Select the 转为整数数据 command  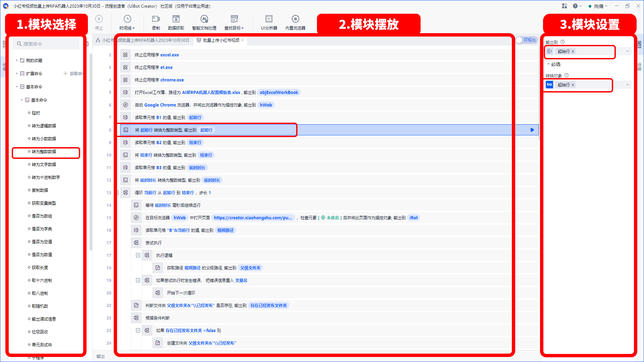(44, 152)
